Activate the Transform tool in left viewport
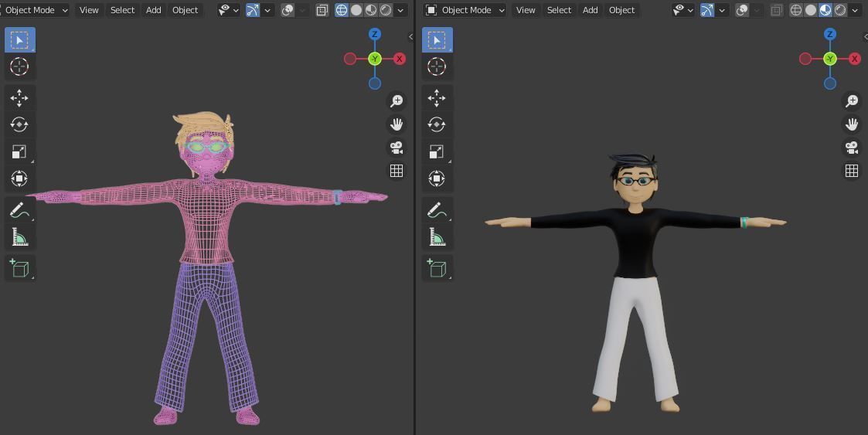Screen dimensions: 868x435 pos(20,178)
